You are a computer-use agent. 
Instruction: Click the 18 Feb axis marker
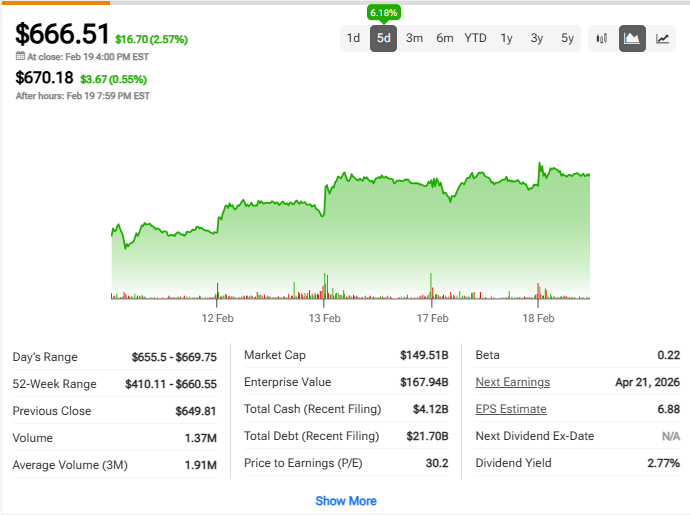click(x=538, y=318)
